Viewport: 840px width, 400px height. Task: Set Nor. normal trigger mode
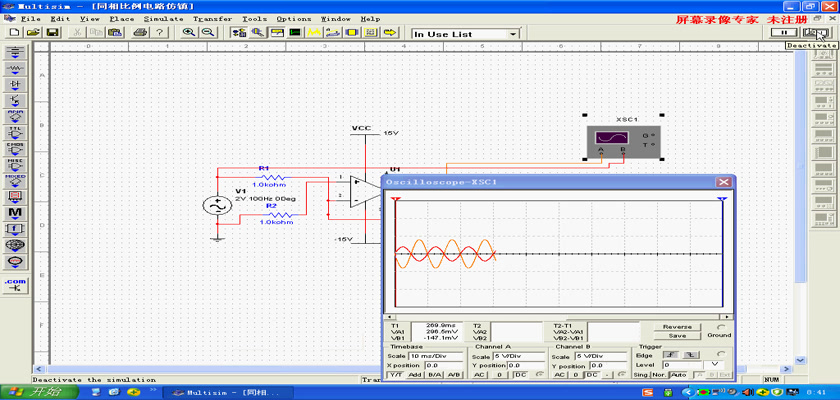[x=660, y=375]
